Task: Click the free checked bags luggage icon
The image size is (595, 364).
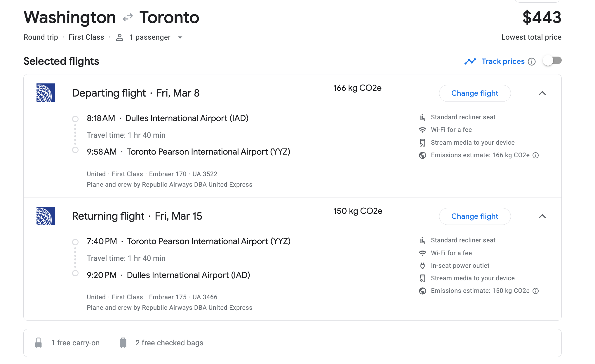Action: tap(123, 343)
